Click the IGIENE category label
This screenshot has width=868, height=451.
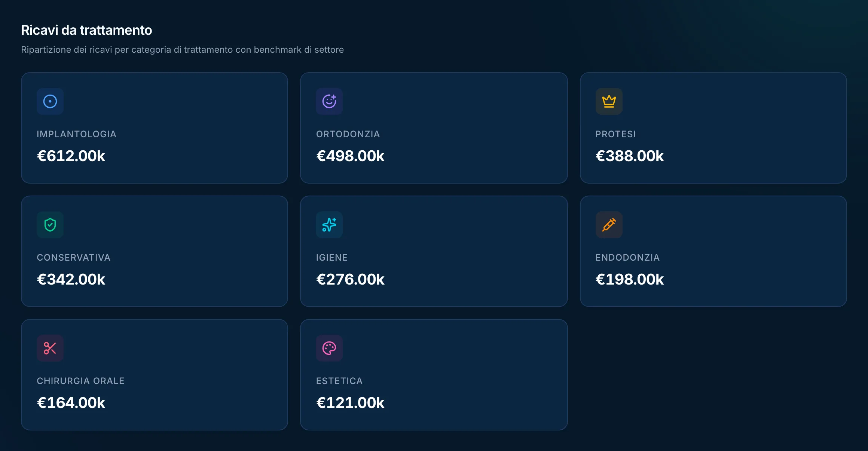332,258
